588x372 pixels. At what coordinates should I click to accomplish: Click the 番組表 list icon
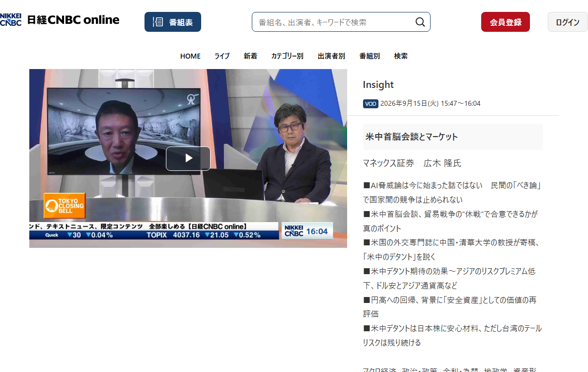tap(158, 22)
